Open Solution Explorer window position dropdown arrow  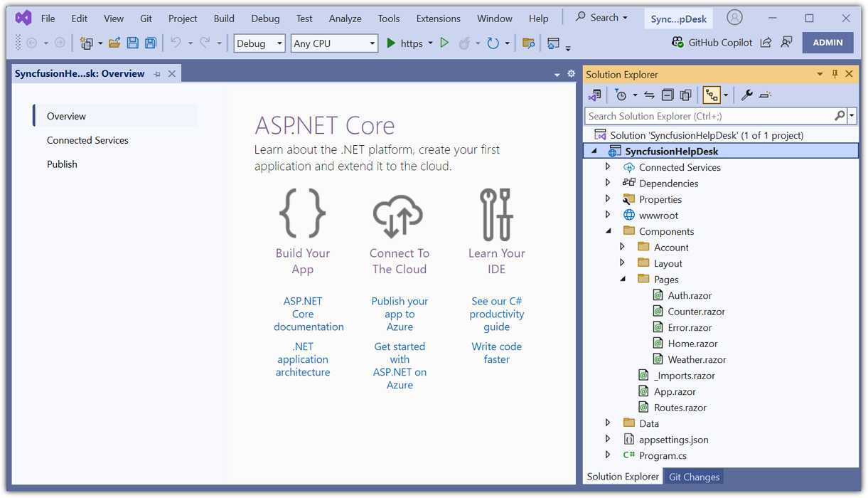point(820,74)
